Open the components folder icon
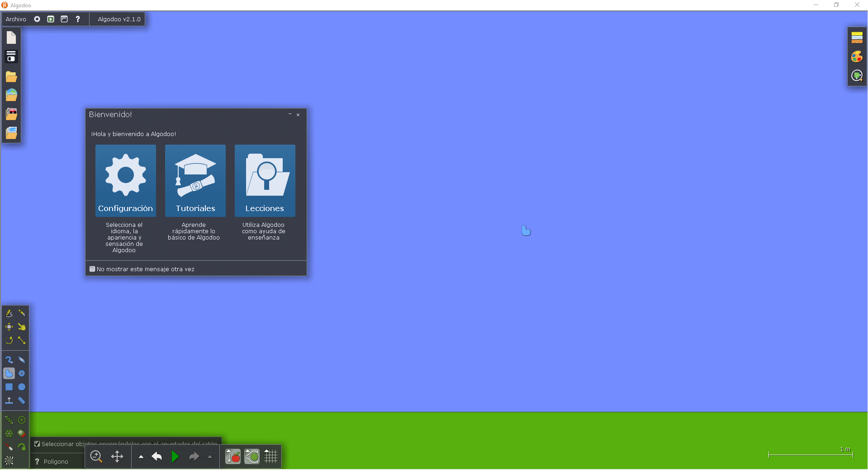The width and height of the screenshot is (868, 470). (11, 114)
